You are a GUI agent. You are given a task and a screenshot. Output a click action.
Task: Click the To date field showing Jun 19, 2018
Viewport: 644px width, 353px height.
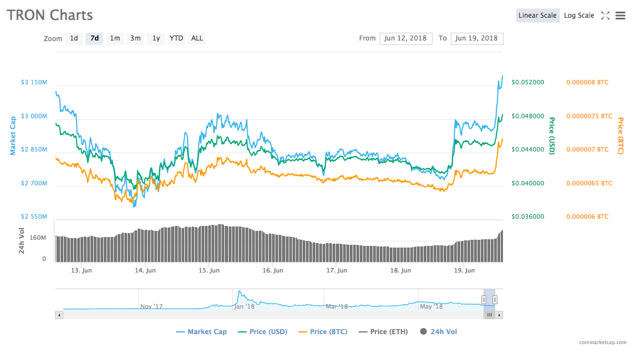477,38
